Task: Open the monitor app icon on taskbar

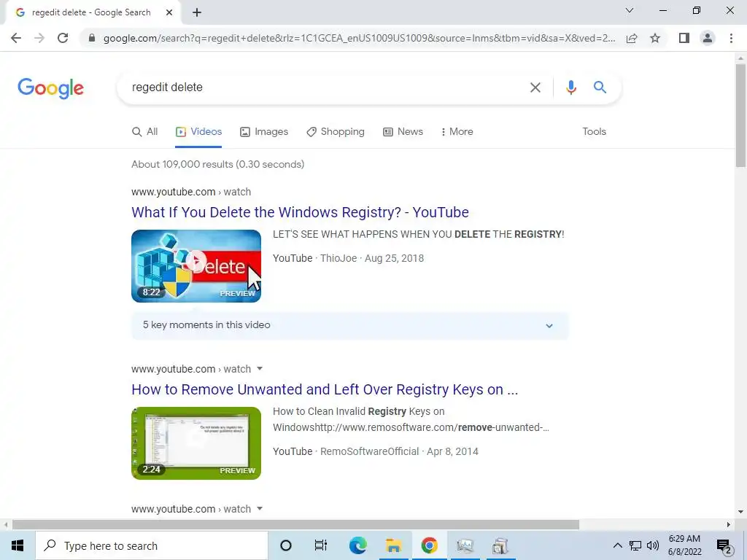Action: click(x=465, y=545)
